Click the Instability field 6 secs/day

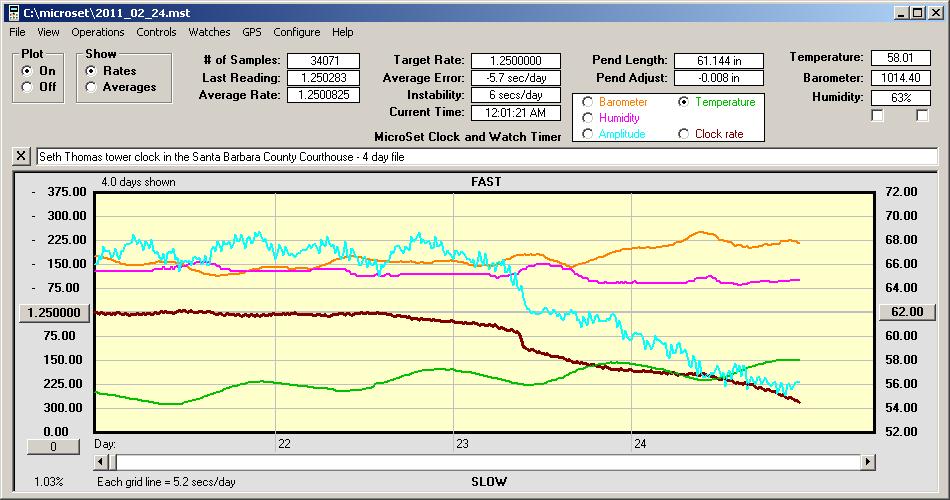coord(516,95)
